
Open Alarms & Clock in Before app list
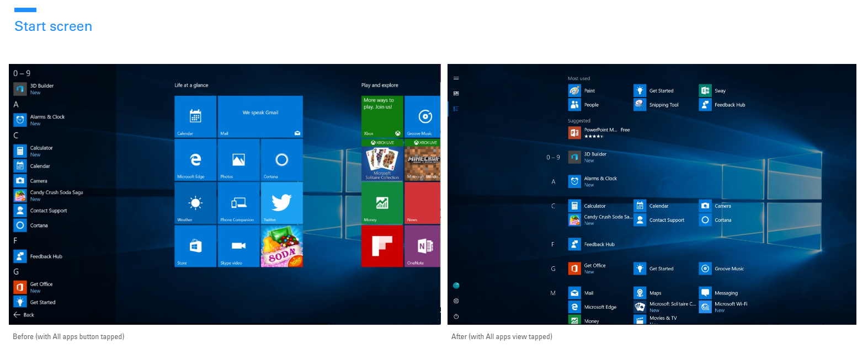point(39,120)
